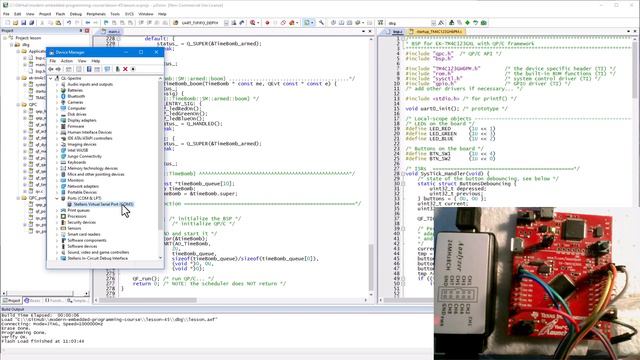Screen dimensions: 640x360
Task: Expand the Bluetooth category in Device Manager
Action: [x=57, y=96]
